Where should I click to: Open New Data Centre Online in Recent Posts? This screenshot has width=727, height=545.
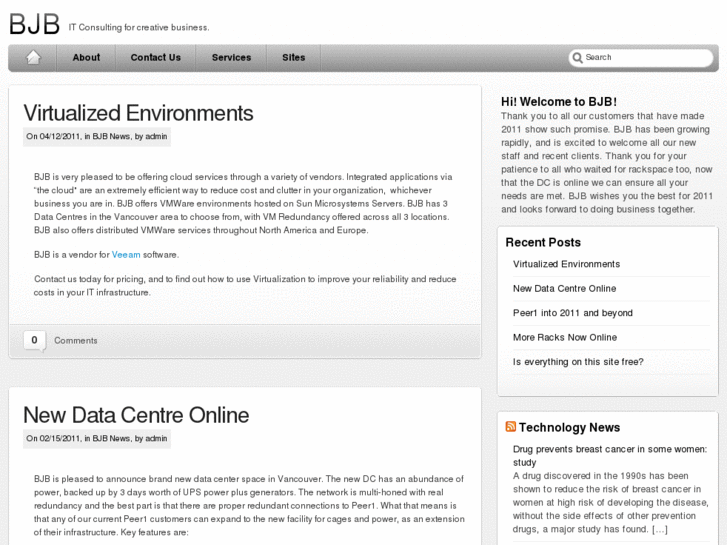click(x=564, y=289)
